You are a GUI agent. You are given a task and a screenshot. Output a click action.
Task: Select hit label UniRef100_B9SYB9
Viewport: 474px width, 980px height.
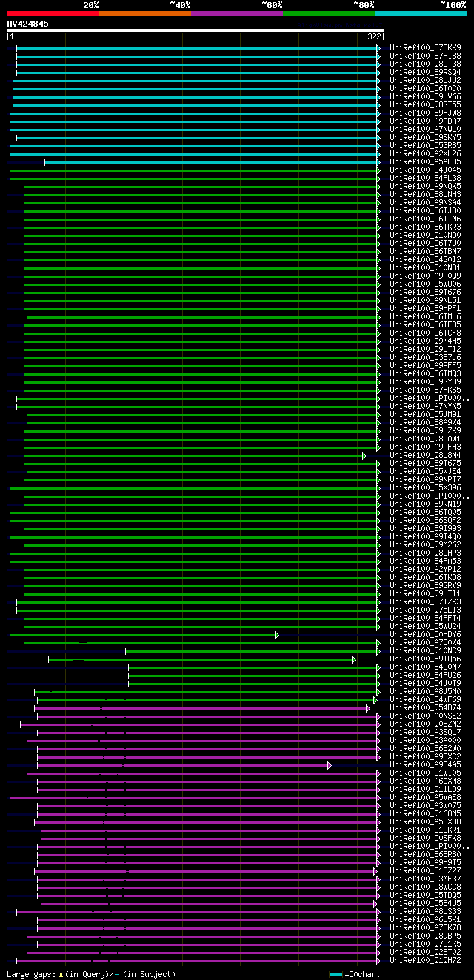pyautogui.click(x=425, y=382)
